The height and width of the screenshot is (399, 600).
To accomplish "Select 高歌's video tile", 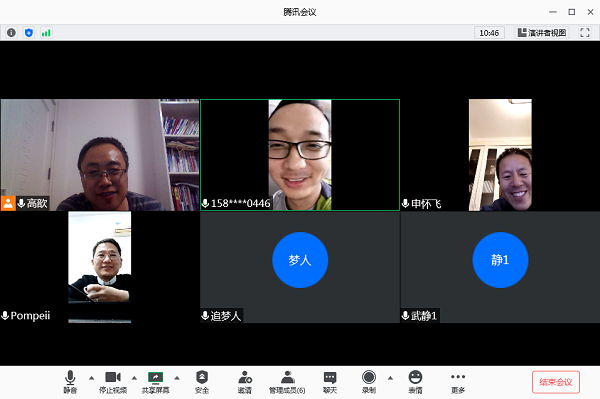I will click(x=100, y=155).
